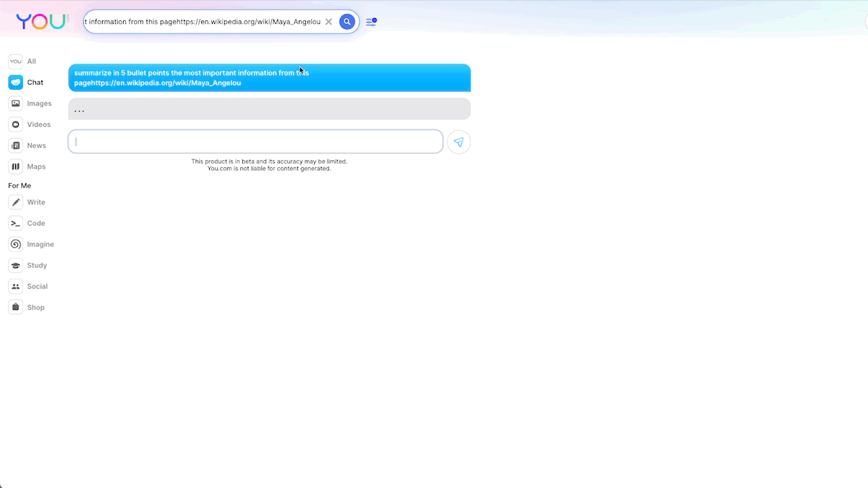Open the News section
Image resolution: width=868 pixels, height=488 pixels.
[15, 145]
